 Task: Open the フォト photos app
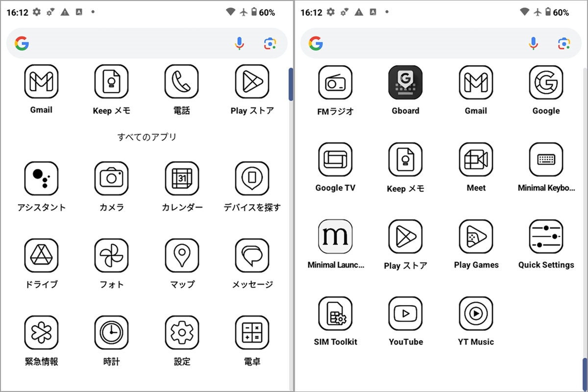click(x=112, y=256)
